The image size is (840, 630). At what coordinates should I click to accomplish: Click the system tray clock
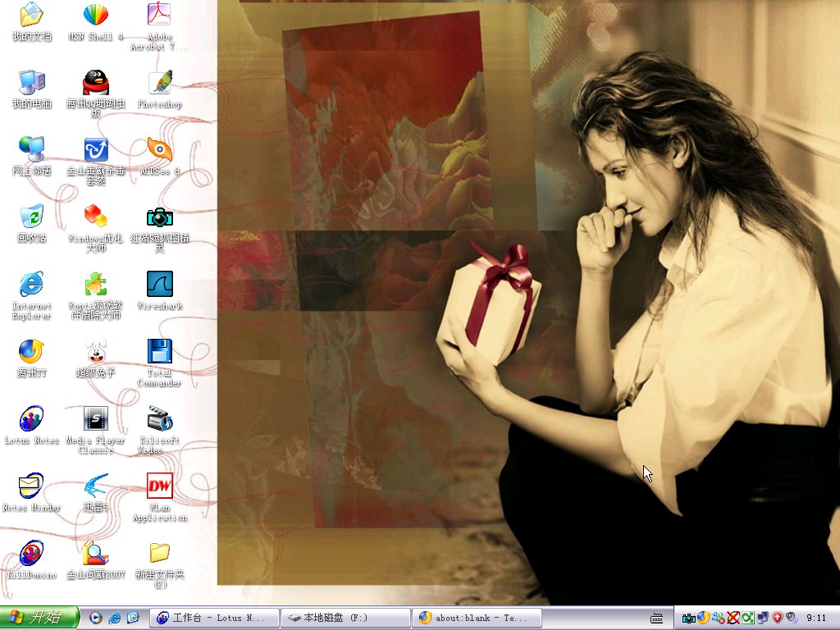[816, 618]
